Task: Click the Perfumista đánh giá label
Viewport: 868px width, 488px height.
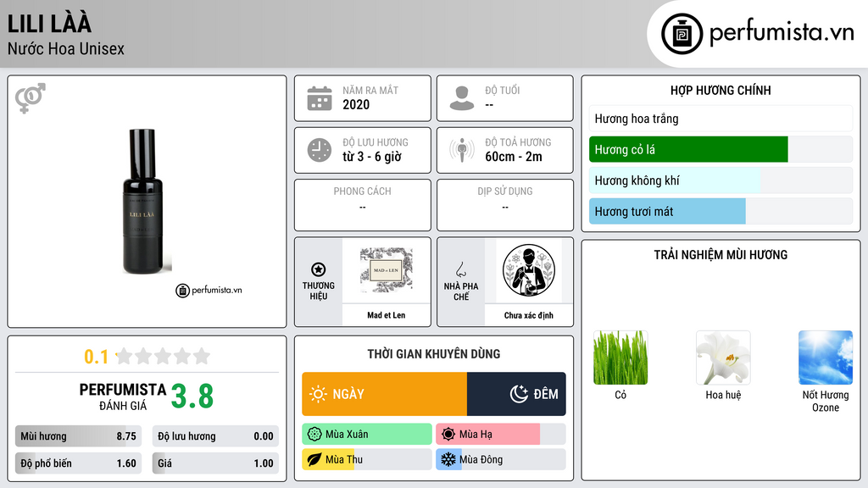Action: point(123,396)
